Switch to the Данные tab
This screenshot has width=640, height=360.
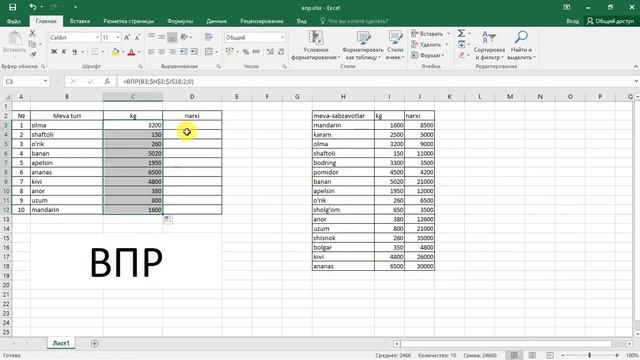pos(216,21)
